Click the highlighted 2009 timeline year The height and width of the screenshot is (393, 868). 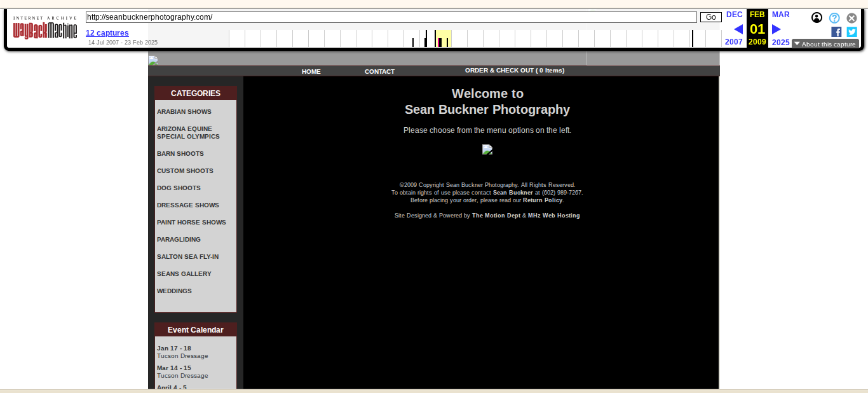coord(444,39)
